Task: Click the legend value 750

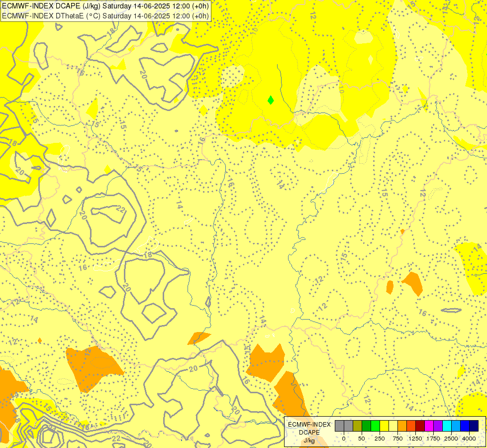Action: click(397, 439)
